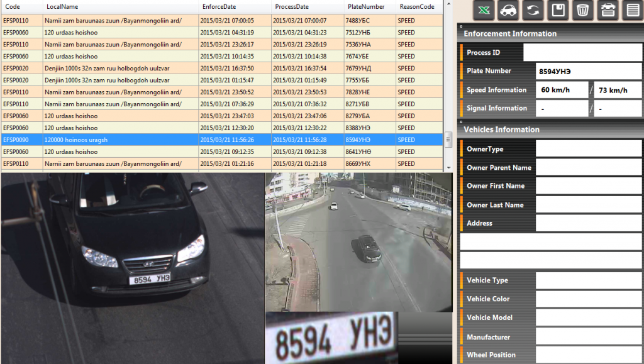Collapse the Vehicles Information section

(460, 123)
